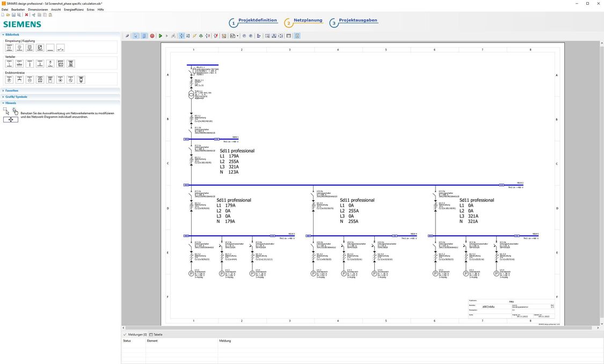Expand the Favoriten section
604x364 pixels.
[4, 90]
